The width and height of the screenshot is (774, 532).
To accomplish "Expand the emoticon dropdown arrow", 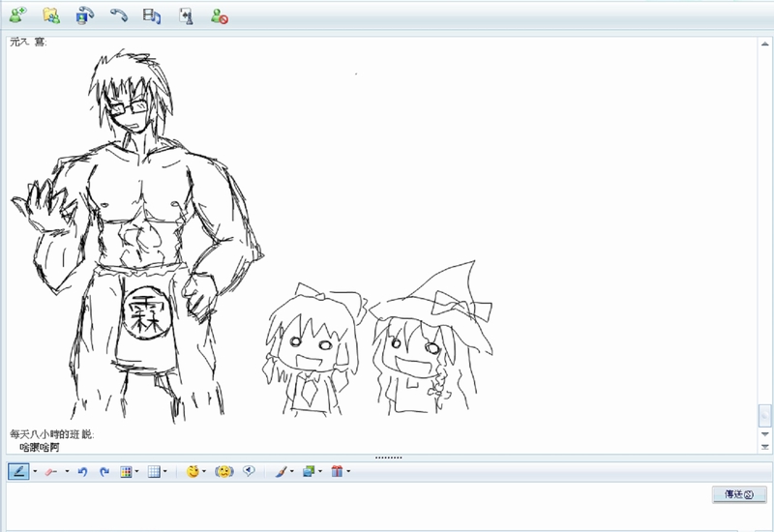I will [x=204, y=472].
